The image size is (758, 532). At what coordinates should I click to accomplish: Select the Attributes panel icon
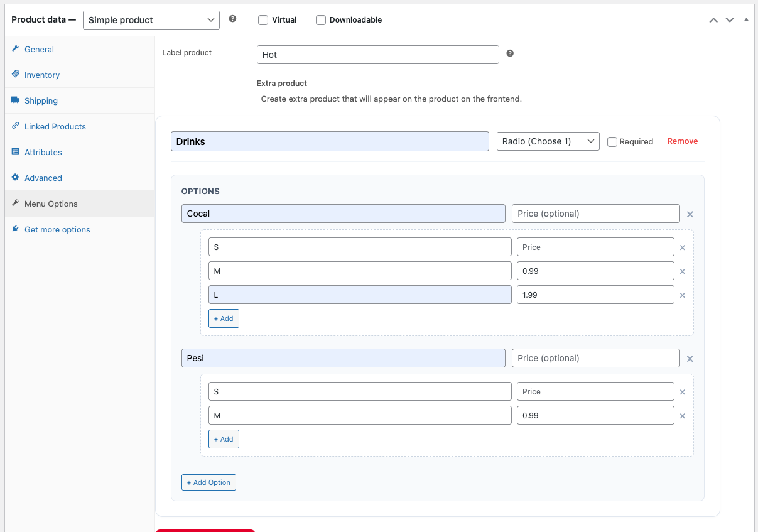15,152
